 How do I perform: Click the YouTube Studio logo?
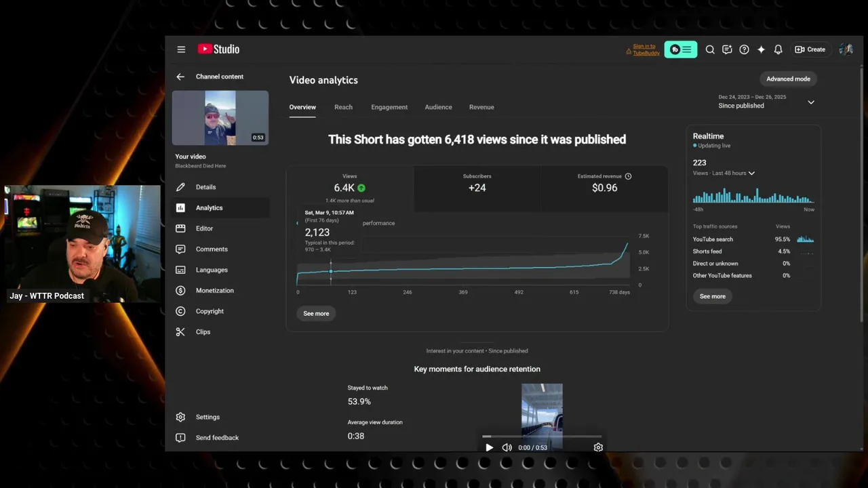[218, 49]
